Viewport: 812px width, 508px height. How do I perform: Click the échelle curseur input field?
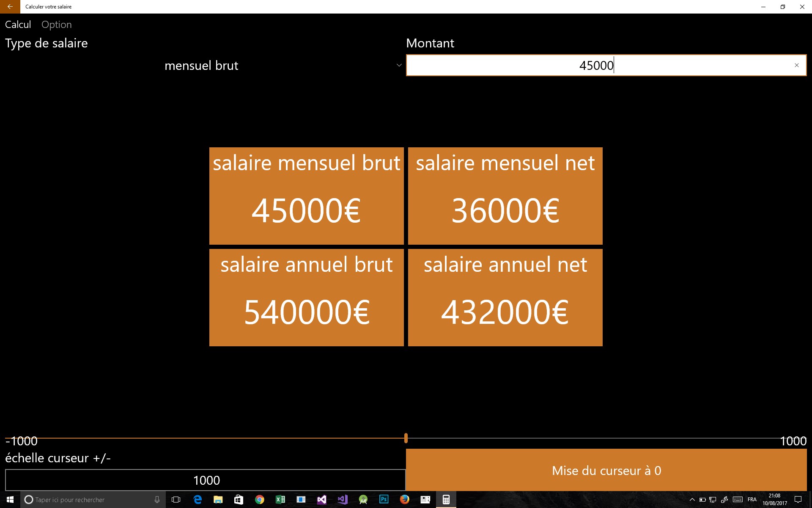click(206, 480)
